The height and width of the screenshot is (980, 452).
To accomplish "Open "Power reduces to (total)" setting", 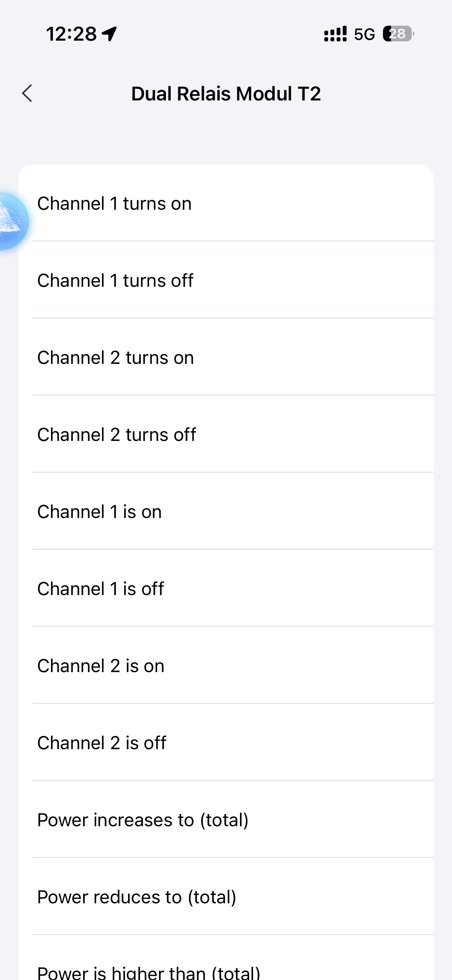I will tap(226, 897).
